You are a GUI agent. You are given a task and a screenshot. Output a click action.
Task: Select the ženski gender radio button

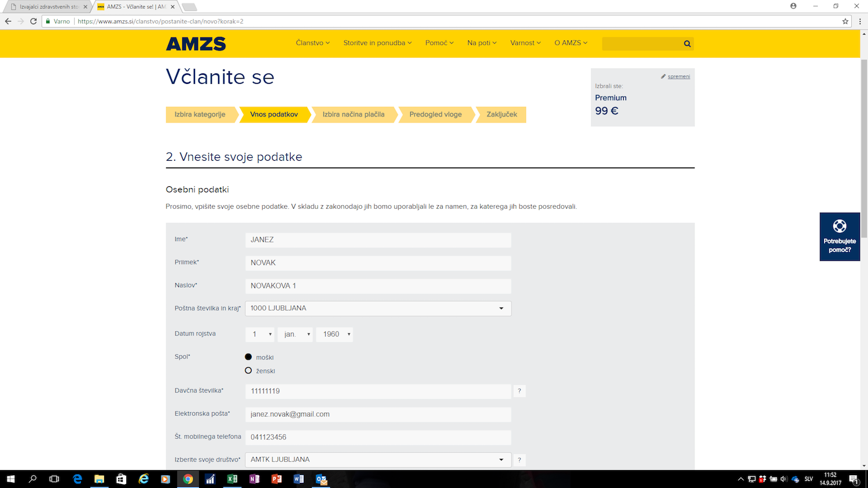(x=248, y=371)
